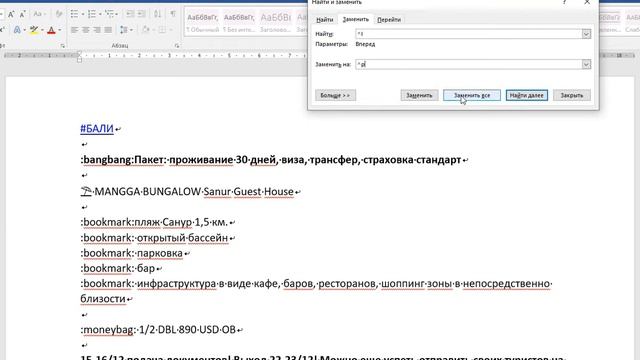
Task: Click the multilevel list icon
Action: 109,14
